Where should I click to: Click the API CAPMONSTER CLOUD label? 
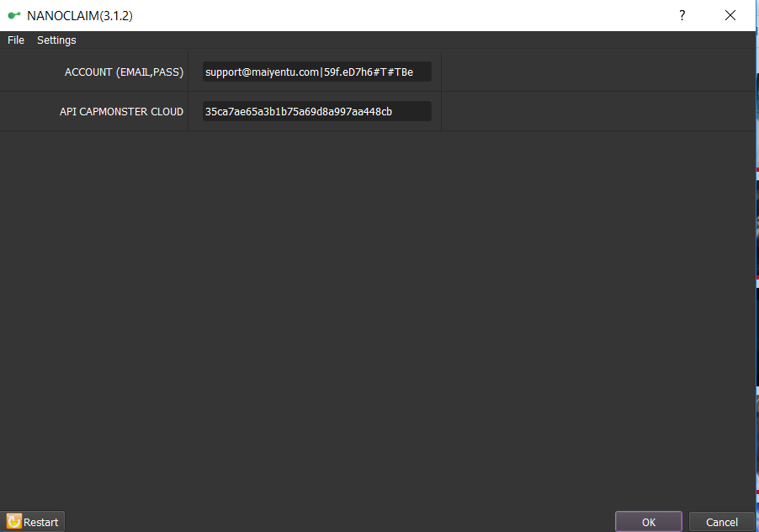[121, 112]
